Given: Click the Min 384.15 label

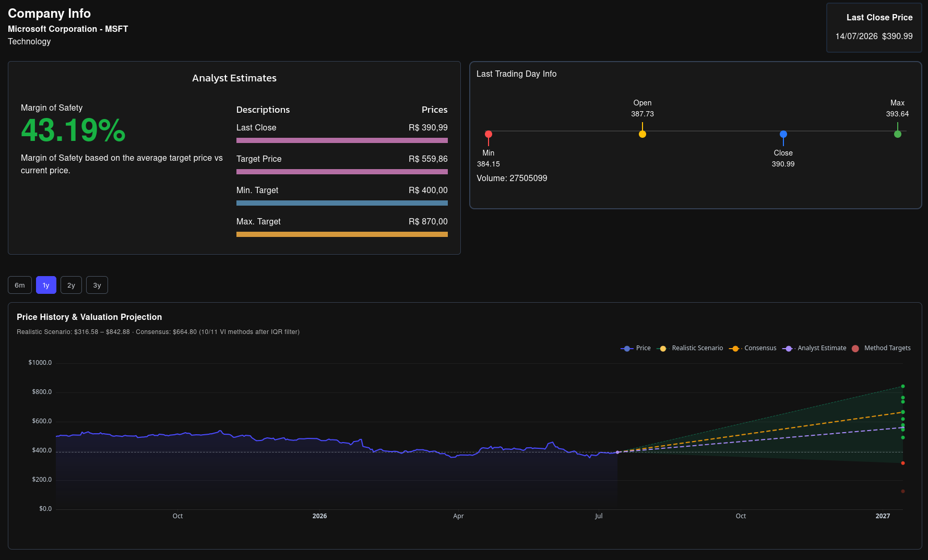Looking at the screenshot, I should (489, 158).
